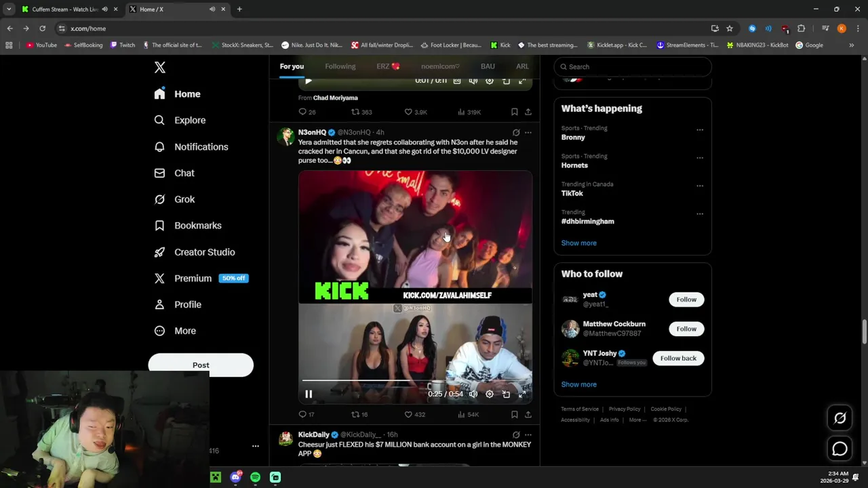This screenshot has height=488, width=868.
Task: Follow Matthew Cockburn
Action: click(x=686, y=329)
